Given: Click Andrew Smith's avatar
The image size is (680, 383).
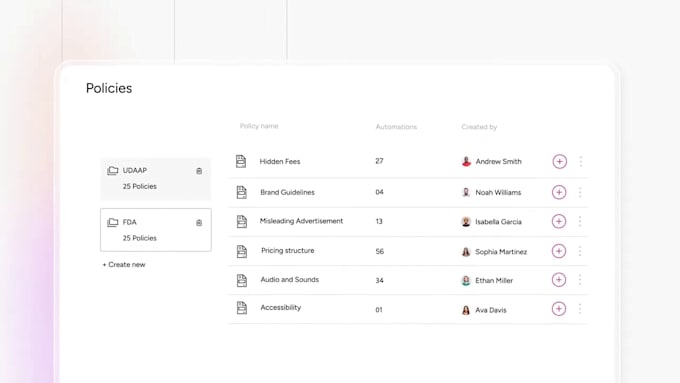Looking at the screenshot, I should point(466,161).
